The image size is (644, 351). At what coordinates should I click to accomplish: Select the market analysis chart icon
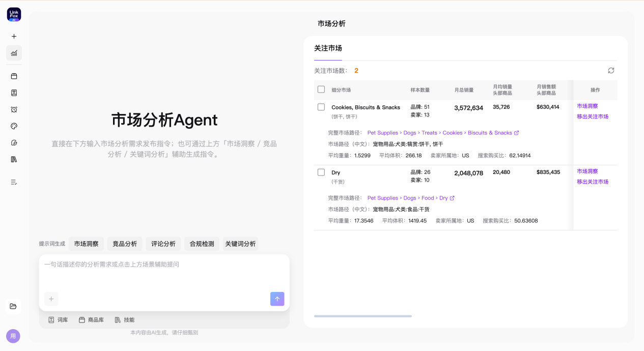pos(14,53)
